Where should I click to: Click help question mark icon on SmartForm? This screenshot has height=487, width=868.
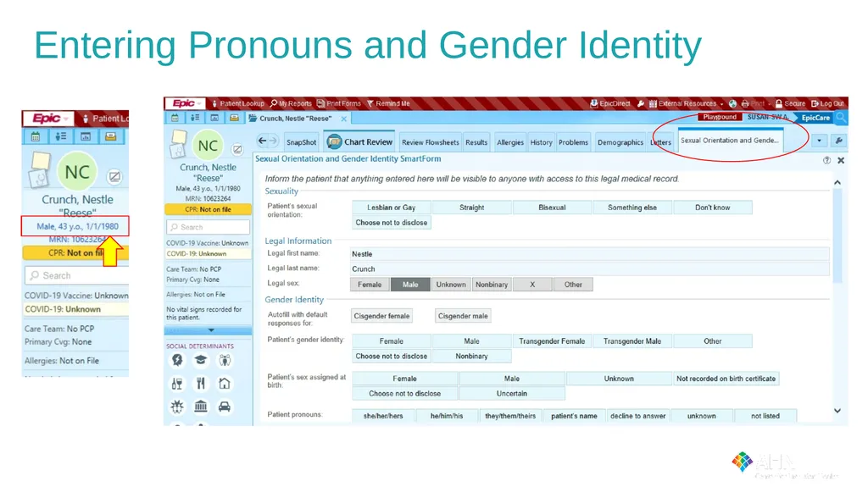(x=826, y=160)
